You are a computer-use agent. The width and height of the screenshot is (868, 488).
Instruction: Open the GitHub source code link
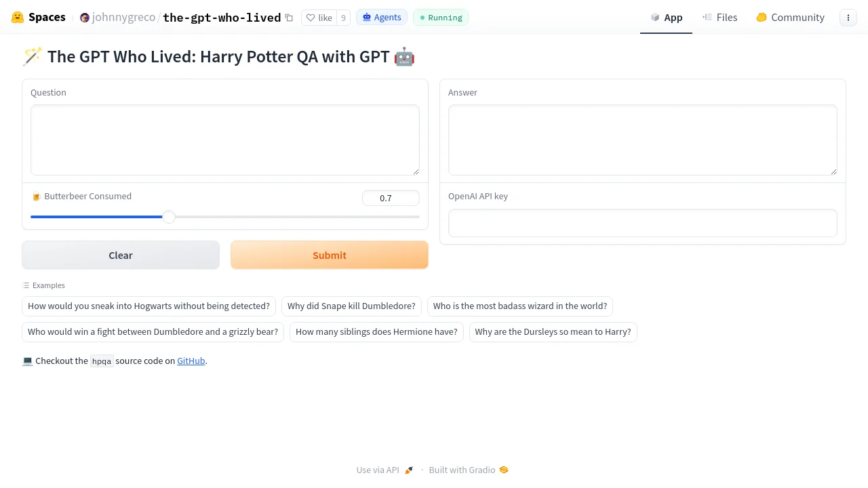click(191, 361)
